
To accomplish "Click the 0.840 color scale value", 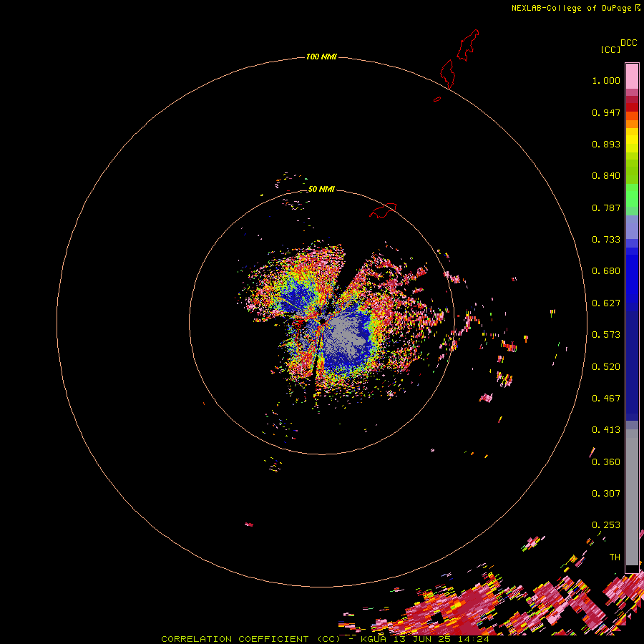I will (606, 176).
